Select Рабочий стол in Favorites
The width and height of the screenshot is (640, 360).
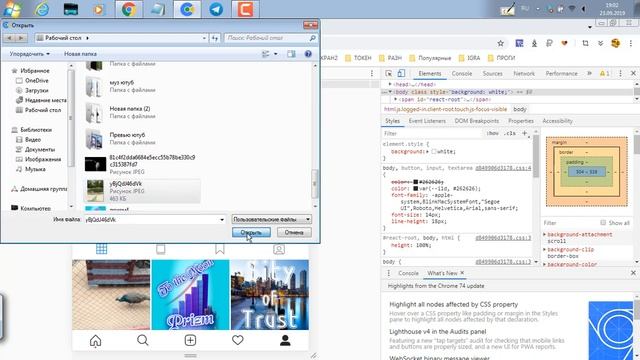pos(43,110)
